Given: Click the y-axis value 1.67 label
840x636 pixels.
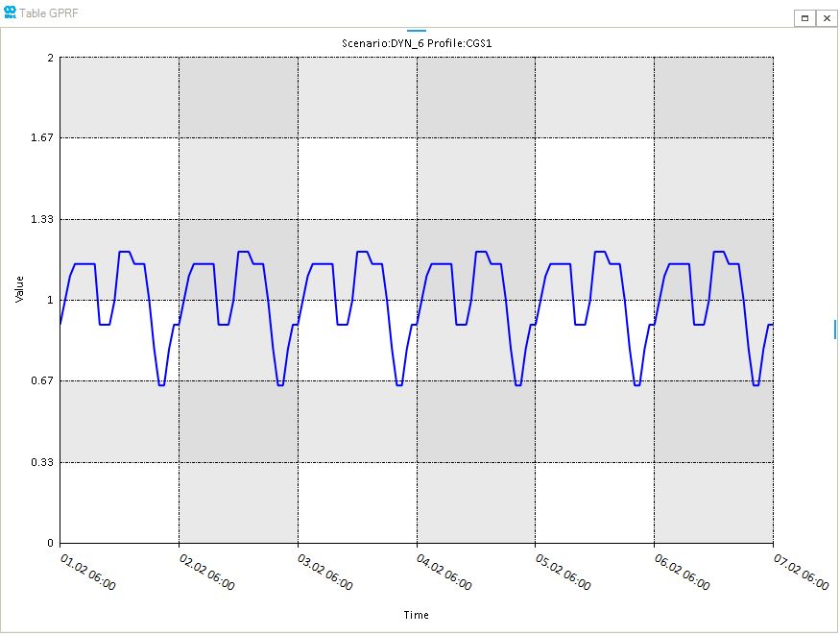Looking at the screenshot, I should coord(40,136).
